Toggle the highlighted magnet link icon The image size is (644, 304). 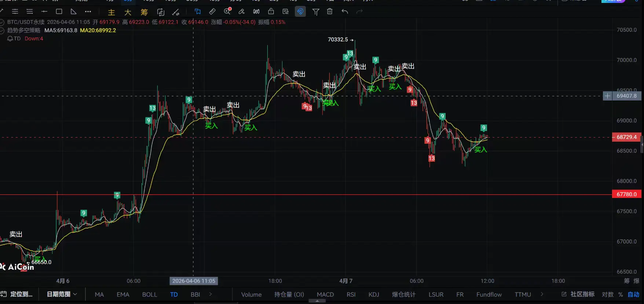pos(300,12)
